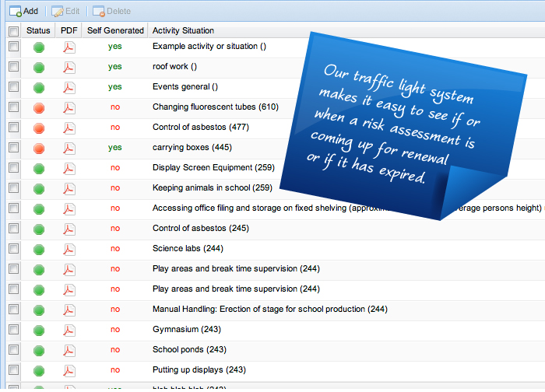
Task: Open PDF for Keeping animals in school
Action: [x=69, y=188]
